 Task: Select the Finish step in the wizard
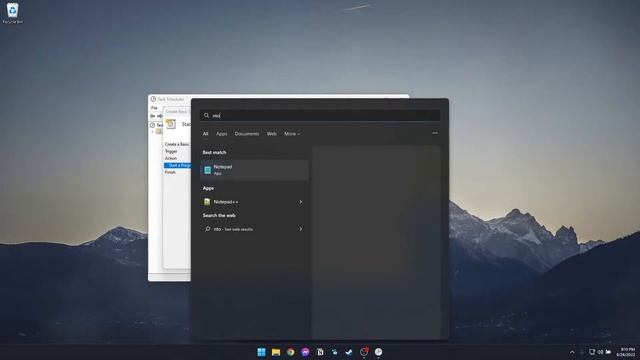coord(170,172)
